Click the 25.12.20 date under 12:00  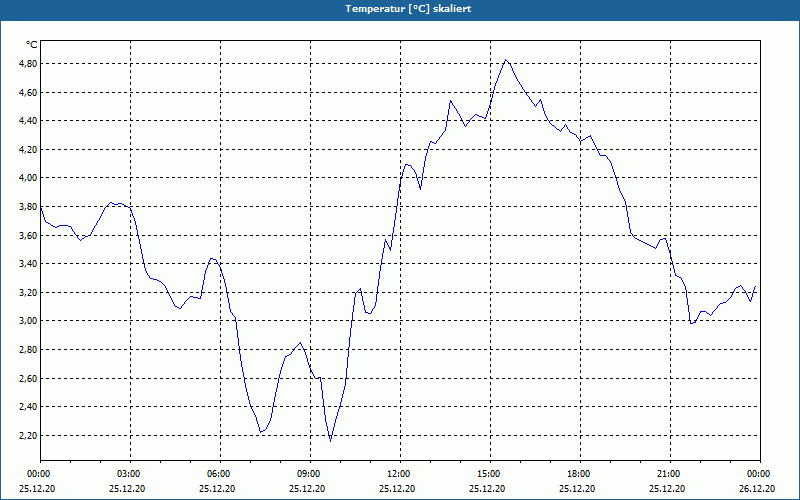397,488
